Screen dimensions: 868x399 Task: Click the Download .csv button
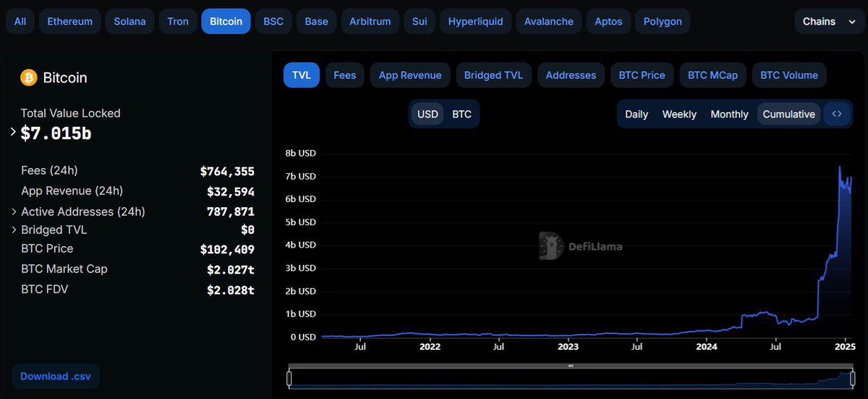click(55, 377)
